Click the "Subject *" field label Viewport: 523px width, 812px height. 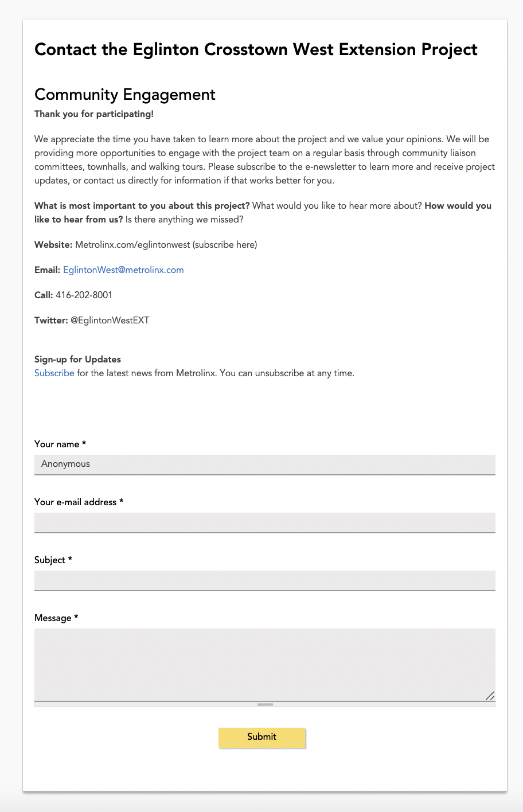coord(53,560)
